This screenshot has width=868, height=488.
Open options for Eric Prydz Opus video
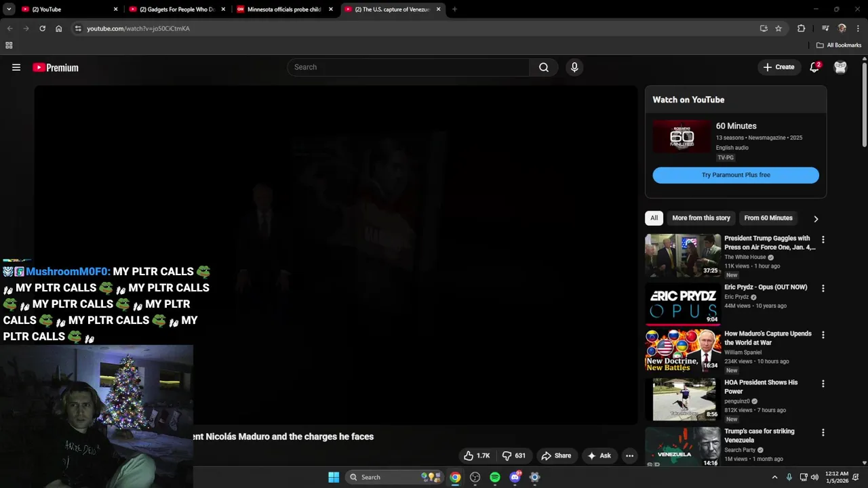(823, 288)
